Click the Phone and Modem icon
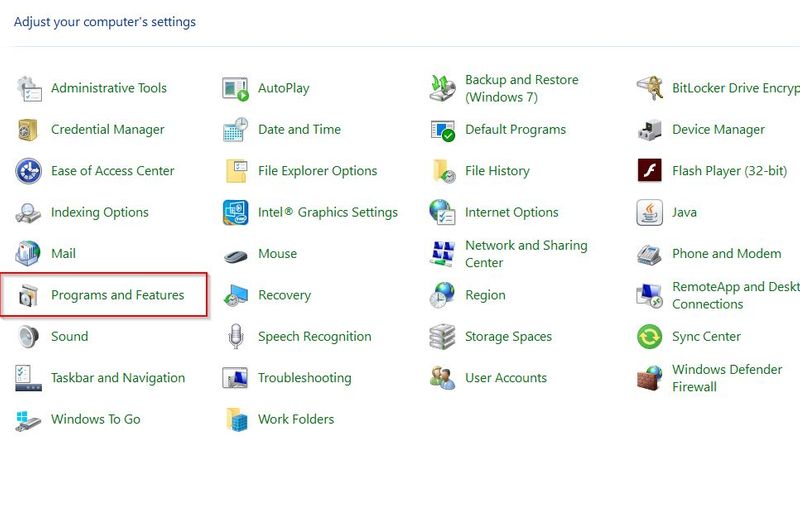 [x=650, y=254]
